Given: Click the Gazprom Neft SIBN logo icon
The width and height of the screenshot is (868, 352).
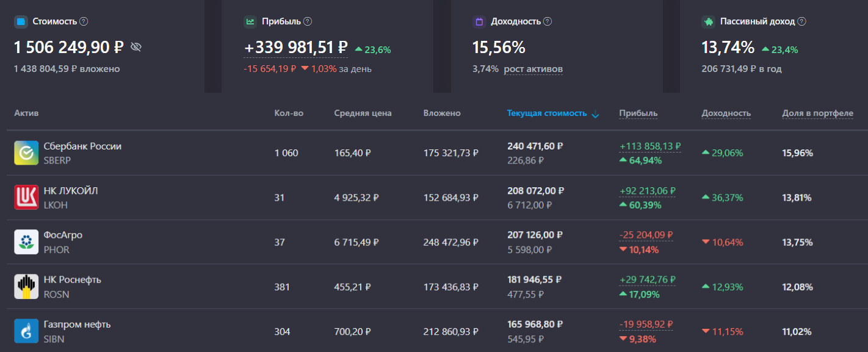Looking at the screenshot, I should coord(26,331).
